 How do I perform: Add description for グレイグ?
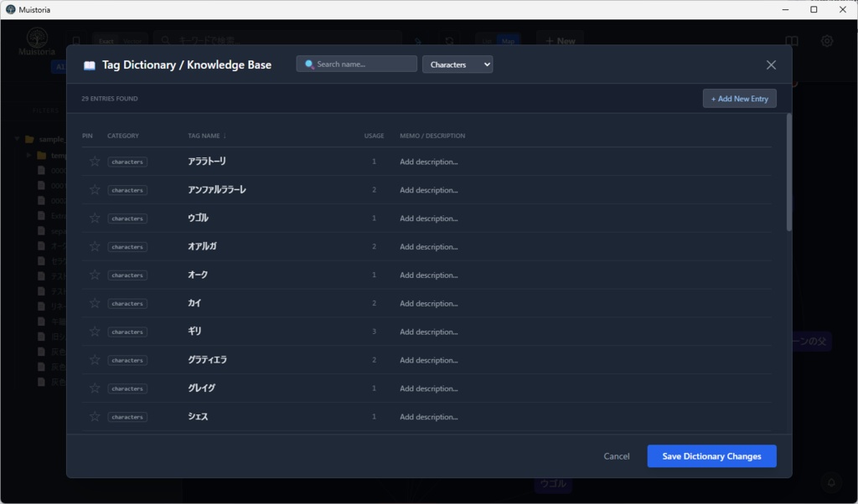(x=429, y=388)
